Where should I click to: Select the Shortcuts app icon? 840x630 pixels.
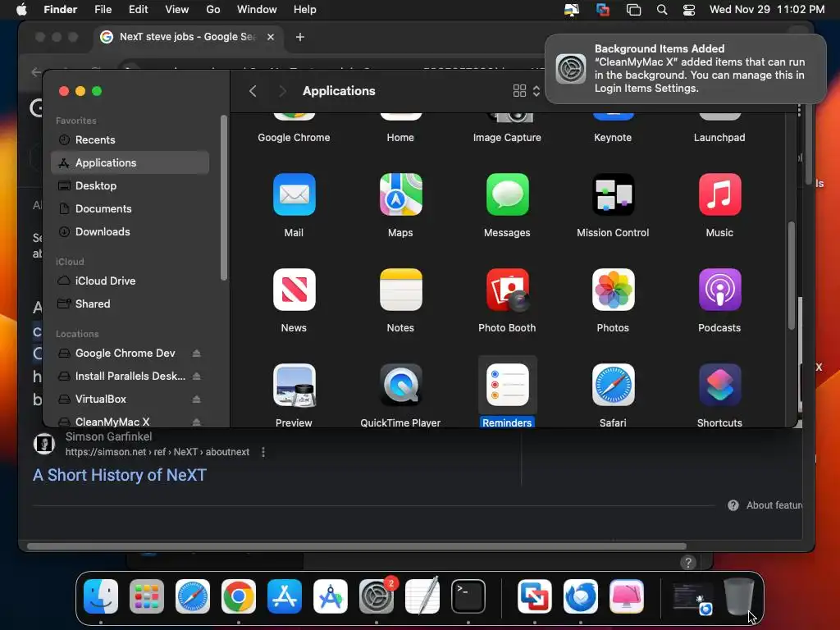[x=720, y=386]
